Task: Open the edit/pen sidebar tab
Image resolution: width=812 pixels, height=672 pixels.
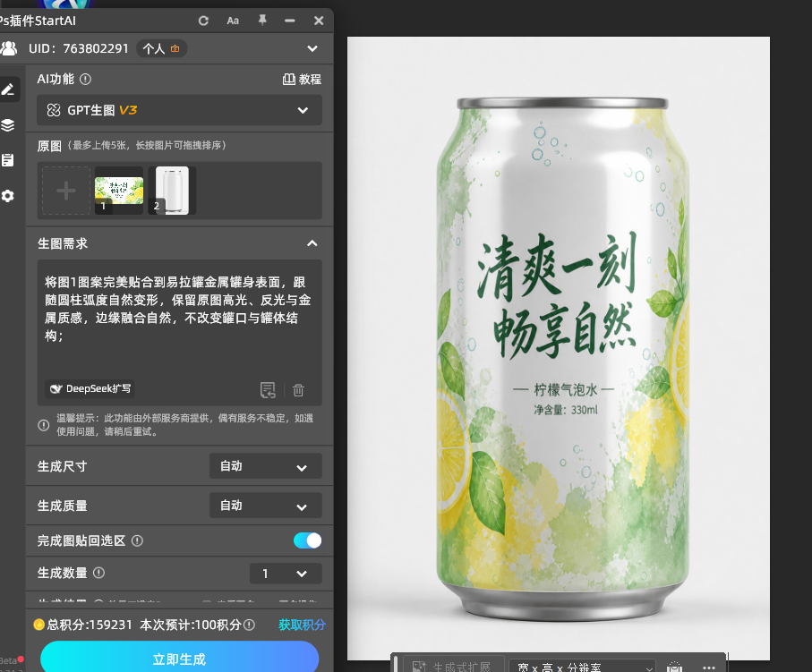Action: coord(8,89)
